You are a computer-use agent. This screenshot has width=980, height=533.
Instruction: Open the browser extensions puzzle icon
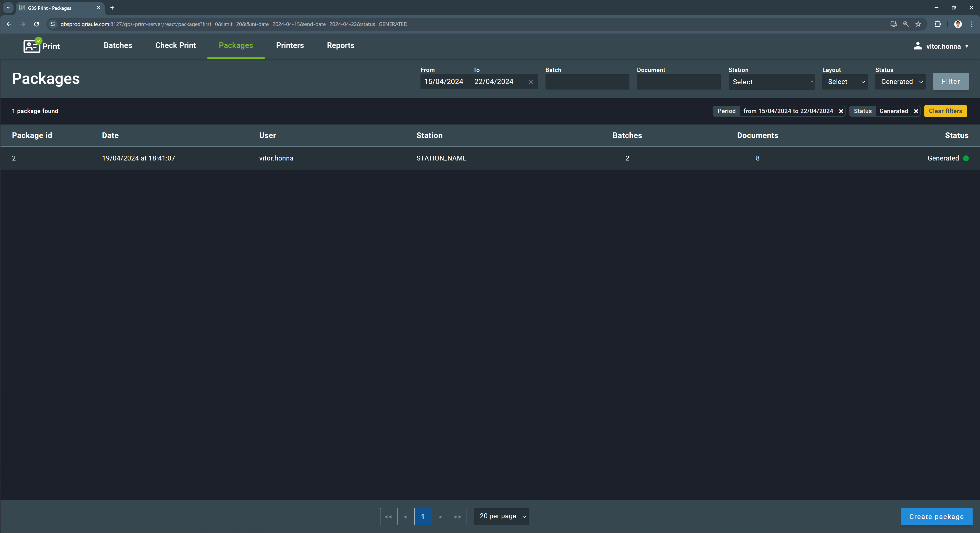[937, 24]
